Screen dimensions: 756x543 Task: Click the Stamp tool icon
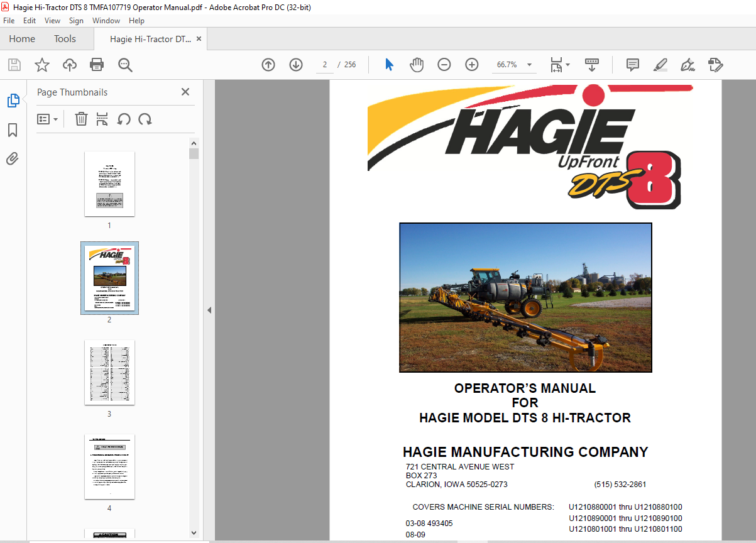(x=715, y=65)
